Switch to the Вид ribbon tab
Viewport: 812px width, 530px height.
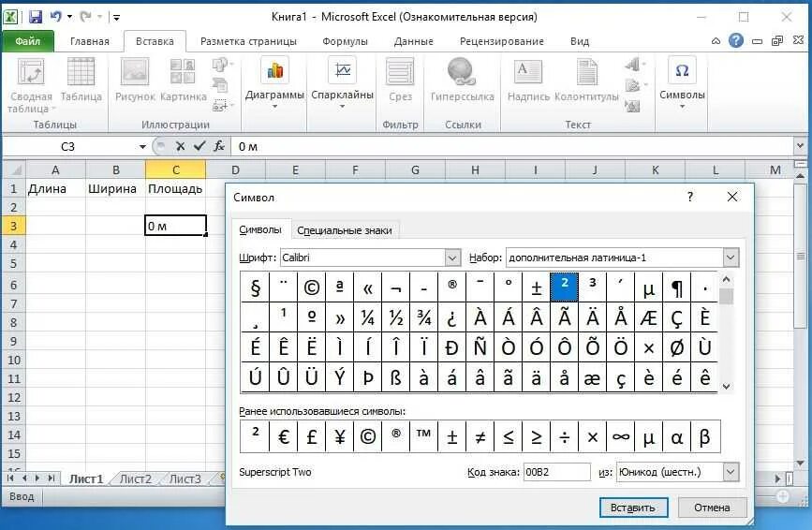point(580,41)
